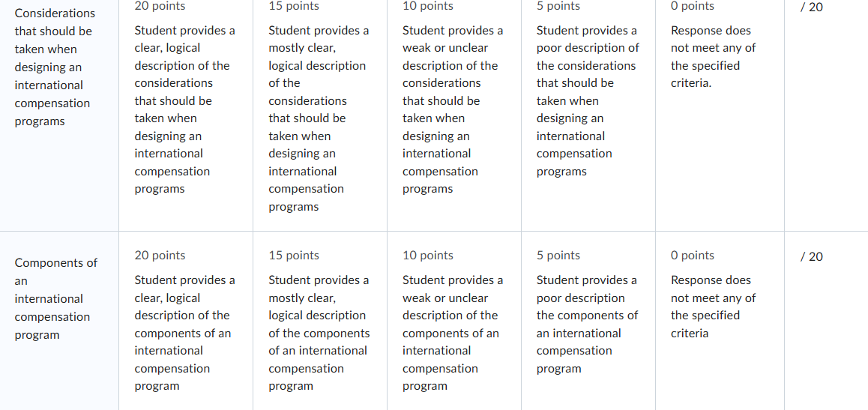Click the Considerations criterion title cell
The height and width of the screenshot is (410, 868).
click(x=55, y=67)
